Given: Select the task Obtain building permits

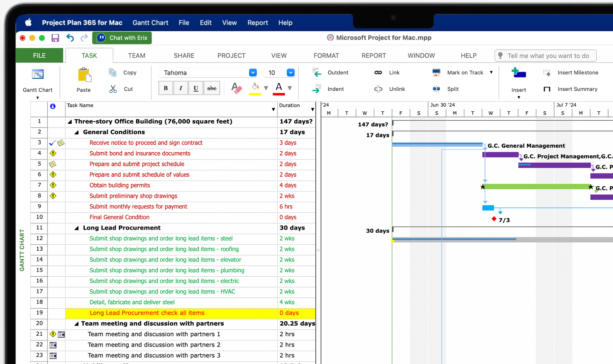Looking at the screenshot, I should coord(120,185).
